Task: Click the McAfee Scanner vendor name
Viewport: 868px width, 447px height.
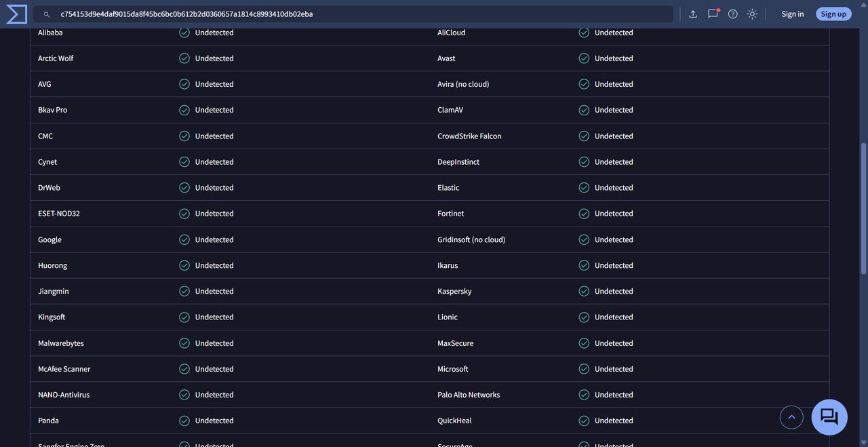Action: (x=64, y=369)
